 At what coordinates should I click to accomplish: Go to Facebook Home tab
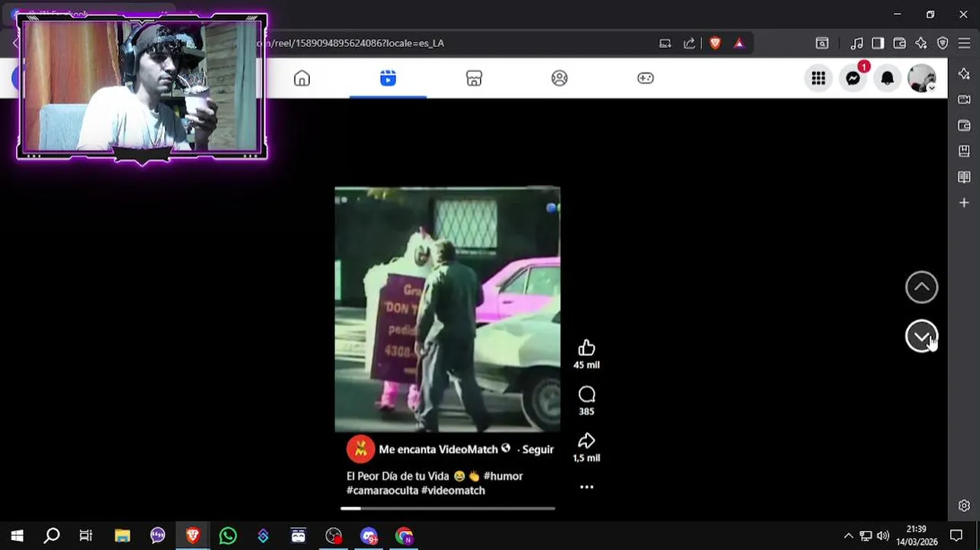(302, 78)
